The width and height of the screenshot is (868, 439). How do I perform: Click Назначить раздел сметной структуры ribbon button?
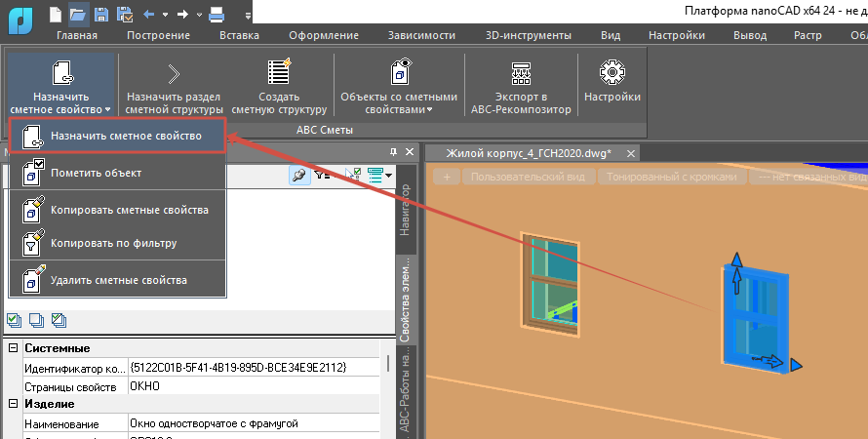(x=174, y=86)
